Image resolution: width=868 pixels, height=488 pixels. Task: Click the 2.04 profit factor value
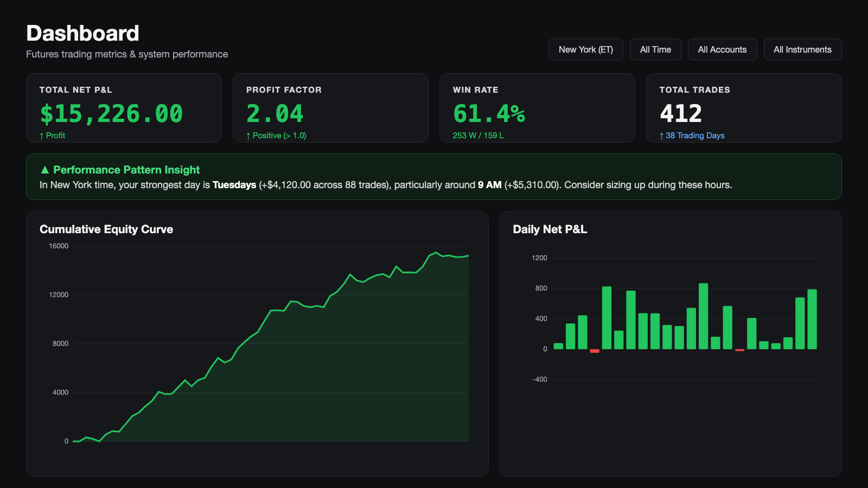tap(275, 114)
